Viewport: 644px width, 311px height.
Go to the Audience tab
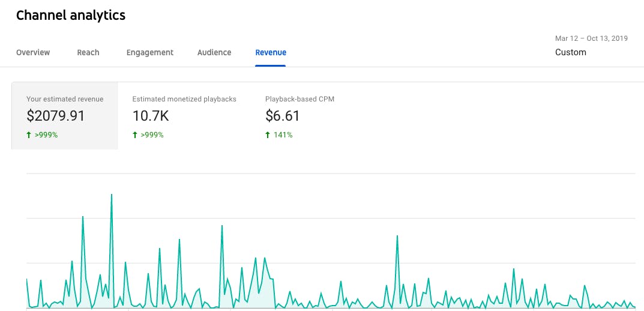click(x=214, y=53)
